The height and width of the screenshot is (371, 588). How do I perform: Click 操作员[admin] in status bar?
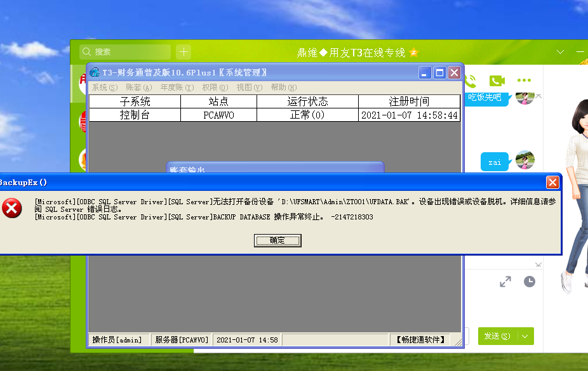(x=117, y=340)
